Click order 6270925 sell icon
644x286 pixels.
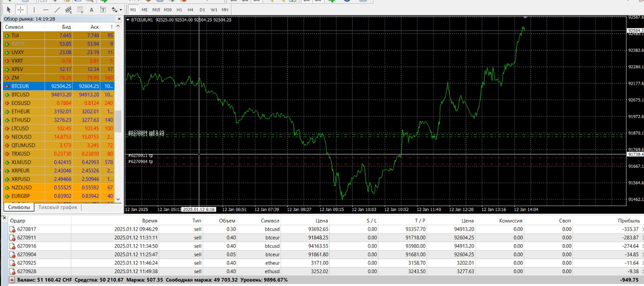point(12,262)
